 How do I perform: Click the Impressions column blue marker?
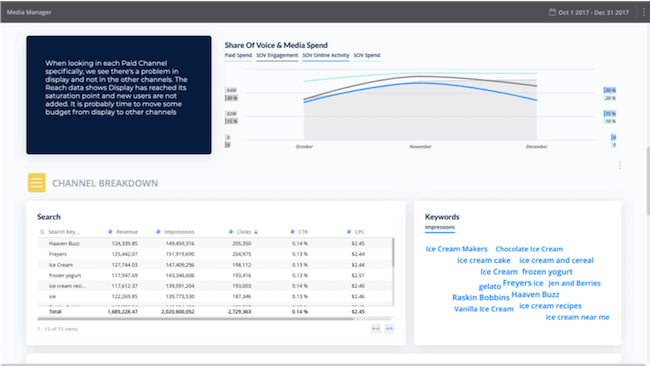(x=158, y=232)
